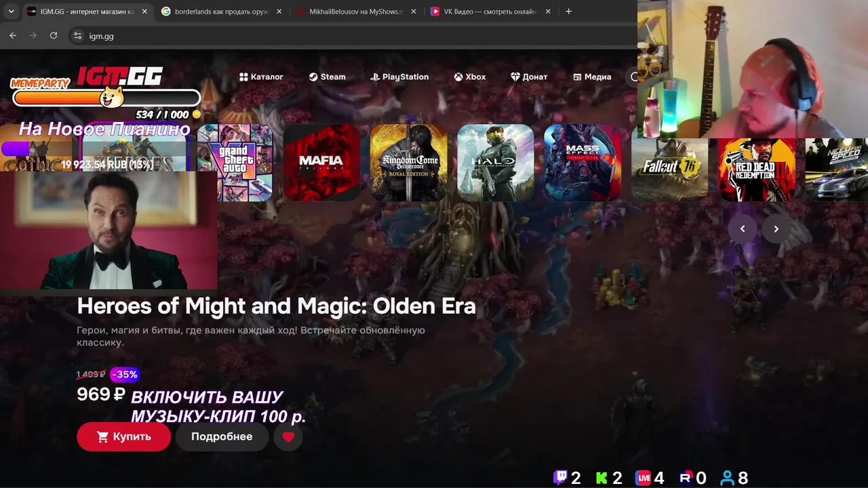Click the Купить button
The image size is (868, 488).
tap(123, 437)
